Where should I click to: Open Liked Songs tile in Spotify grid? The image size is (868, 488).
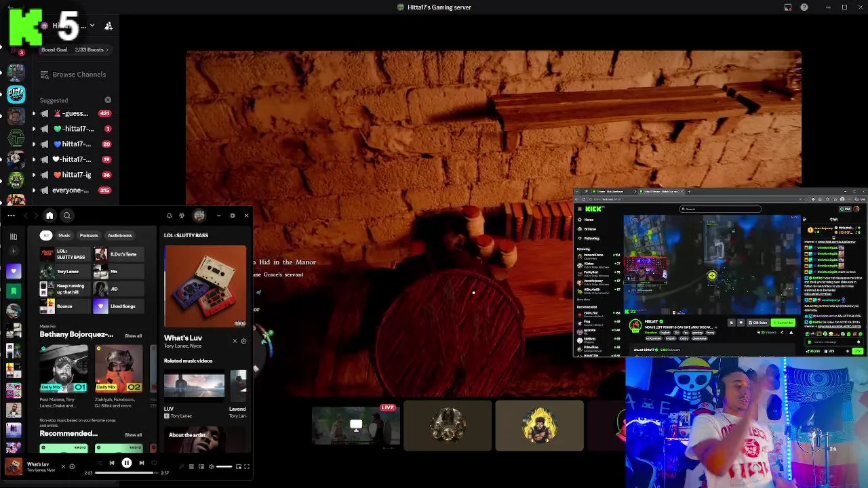pos(119,306)
